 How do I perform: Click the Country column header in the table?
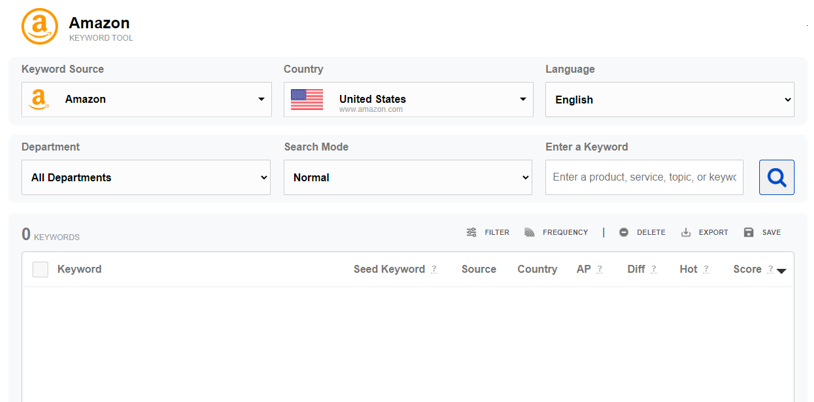click(x=537, y=269)
